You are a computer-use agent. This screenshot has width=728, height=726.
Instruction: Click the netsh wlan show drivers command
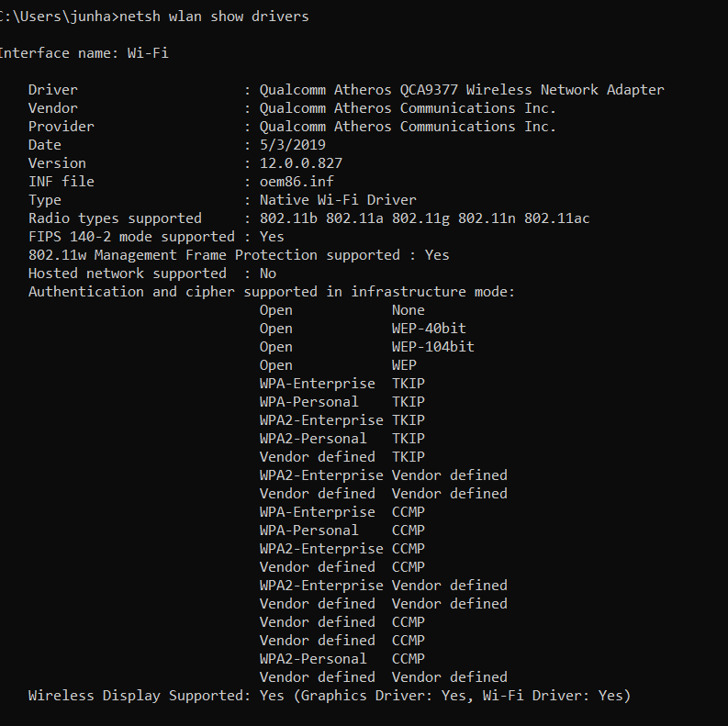pos(214,17)
